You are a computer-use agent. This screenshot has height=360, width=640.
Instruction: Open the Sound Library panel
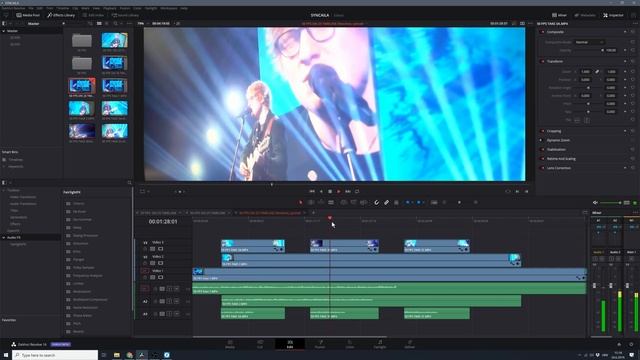(x=125, y=15)
